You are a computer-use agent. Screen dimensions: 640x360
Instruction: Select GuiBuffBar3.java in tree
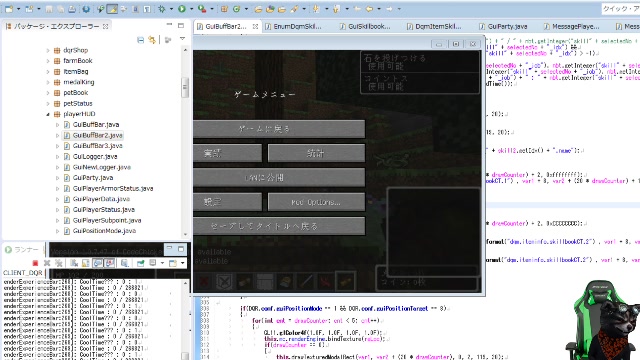[x=98, y=146]
